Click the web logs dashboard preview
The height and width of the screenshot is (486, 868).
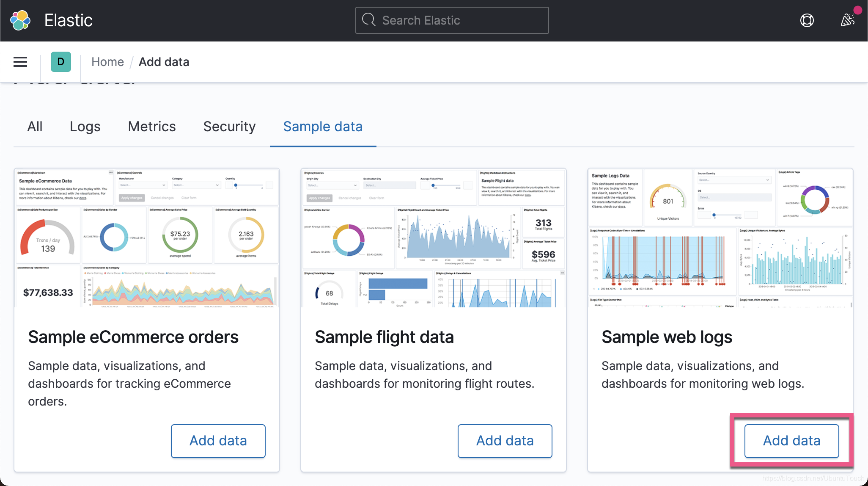point(720,238)
